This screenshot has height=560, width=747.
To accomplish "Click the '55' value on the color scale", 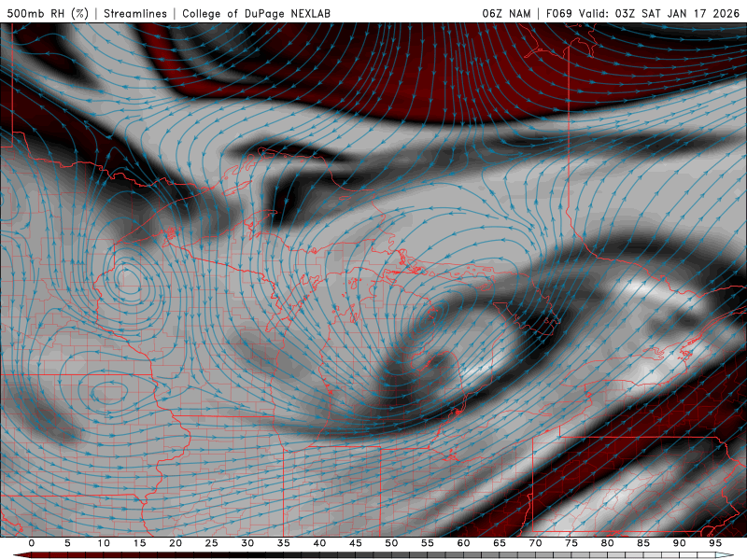I will pyautogui.click(x=428, y=543).
